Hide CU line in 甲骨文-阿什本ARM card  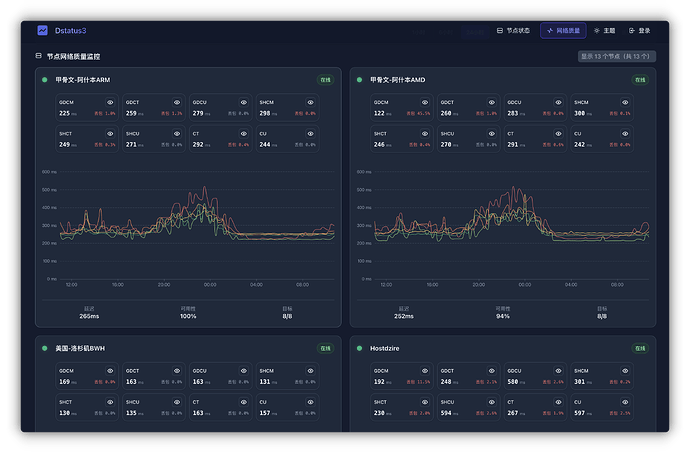(x=311, y=133)
